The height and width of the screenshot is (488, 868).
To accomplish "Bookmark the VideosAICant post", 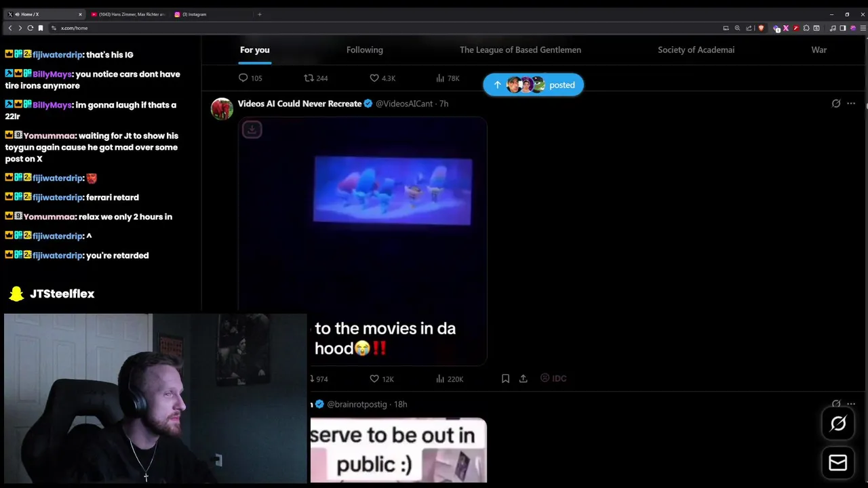I will point(505,379).
